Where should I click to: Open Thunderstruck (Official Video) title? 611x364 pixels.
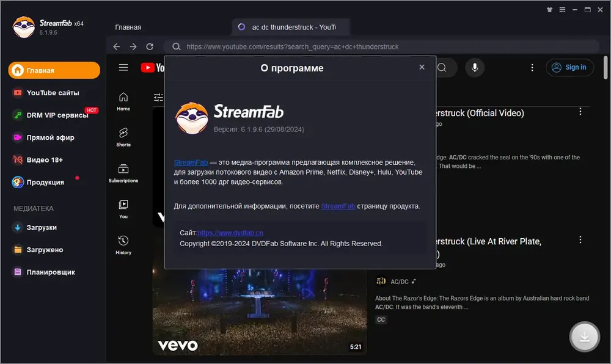[x=480, y=113]
